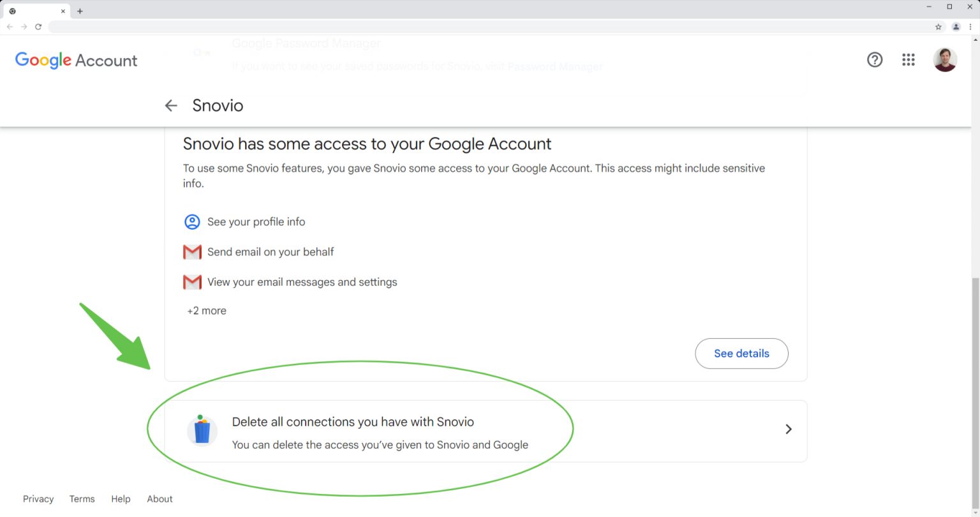Open the browser three-dot menu

[970, 27]
